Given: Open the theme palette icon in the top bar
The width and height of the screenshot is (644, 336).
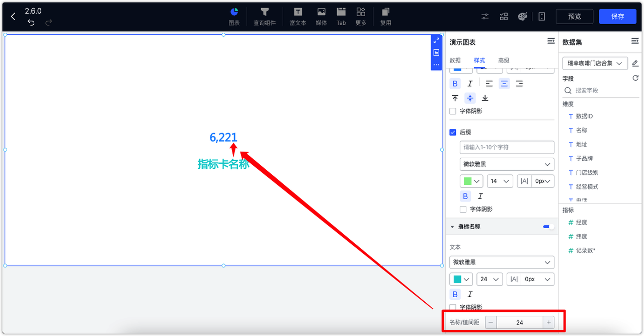Looking at the screenshot, I should pyautogui.click(x=523, y=16).
